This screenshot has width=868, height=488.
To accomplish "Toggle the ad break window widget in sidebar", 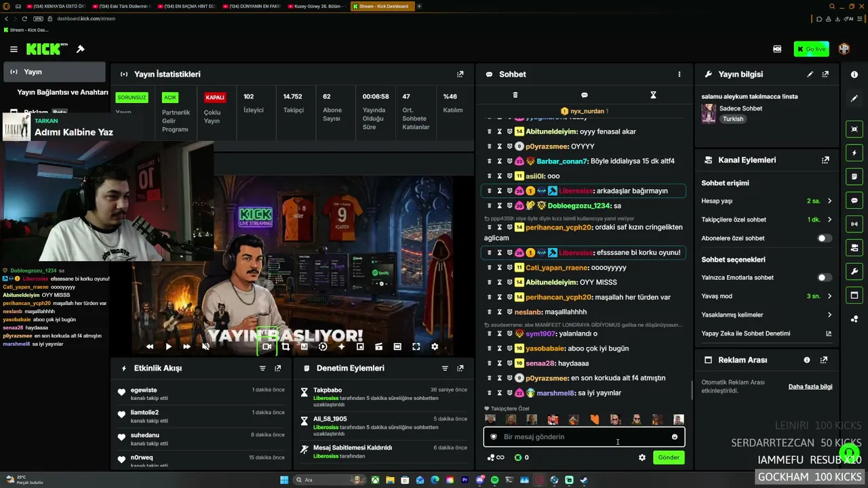I will coord(854,296).
